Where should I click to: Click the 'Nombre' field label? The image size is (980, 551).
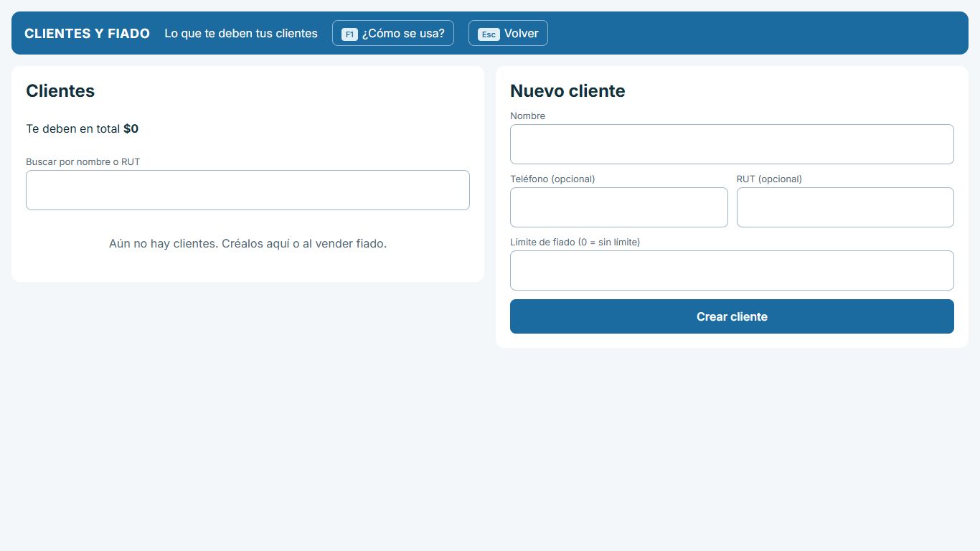click(527, 116)
